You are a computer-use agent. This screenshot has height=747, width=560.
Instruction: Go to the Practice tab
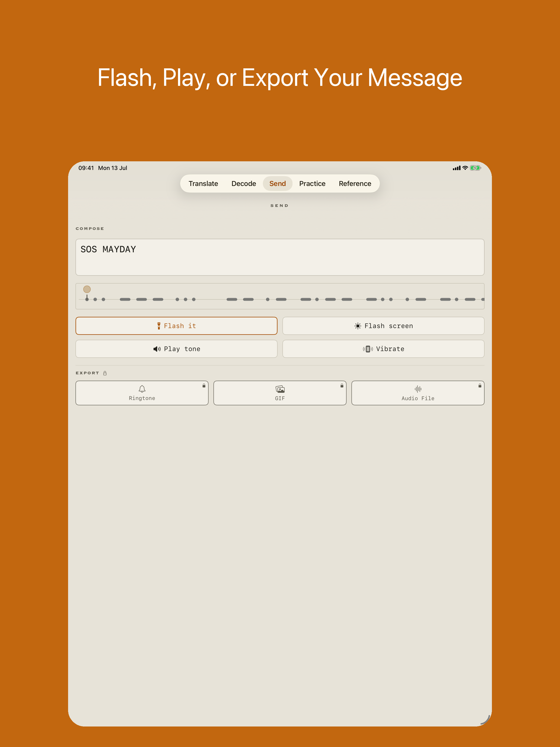click(312, 183)
